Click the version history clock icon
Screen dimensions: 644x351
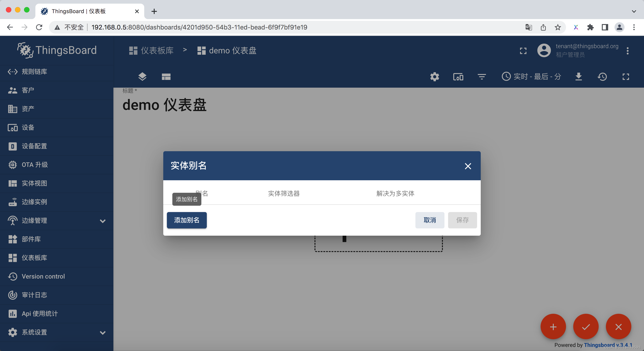(x=602, y=77)
